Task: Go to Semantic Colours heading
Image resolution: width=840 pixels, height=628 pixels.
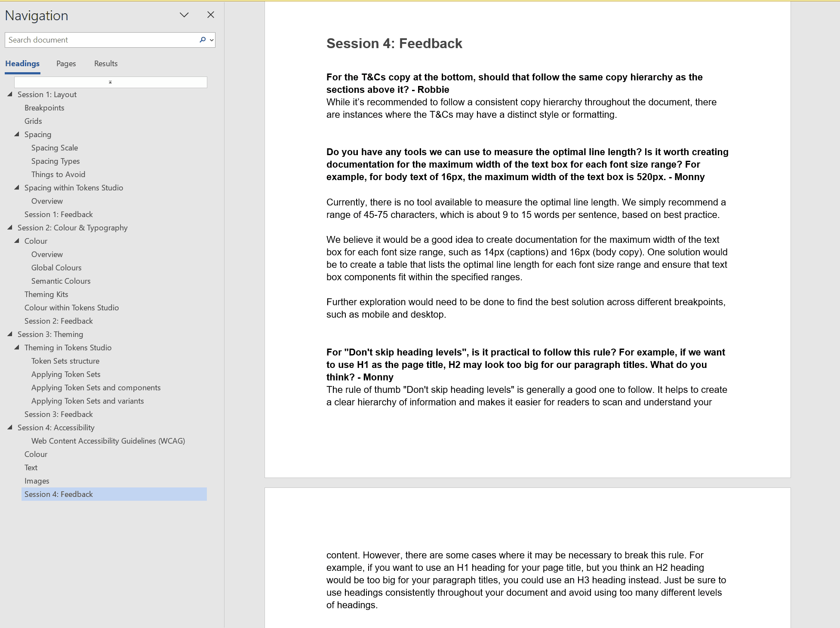Action: (61, 281)
